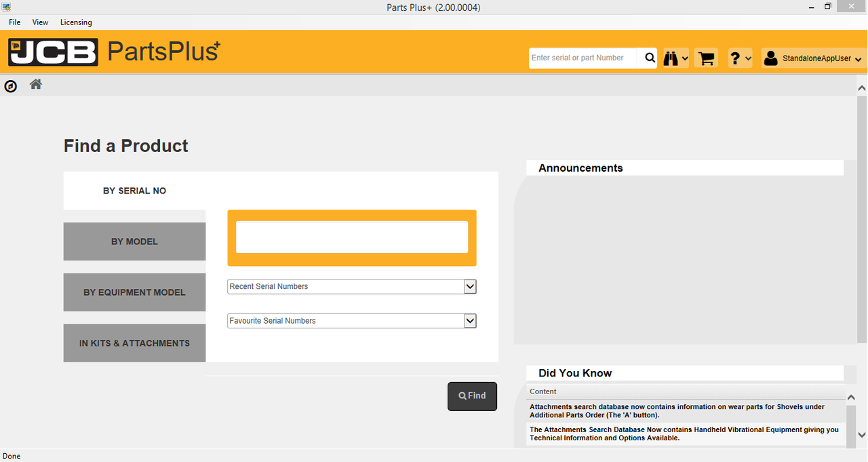
Task: Restore the window with the title bar button
Action: (x=828, y=6)
